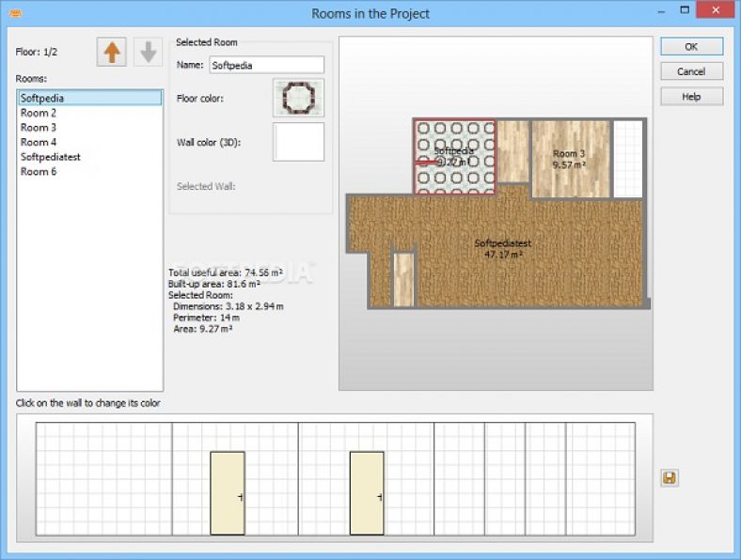Select Softpediatest in the rooms list

51,157
